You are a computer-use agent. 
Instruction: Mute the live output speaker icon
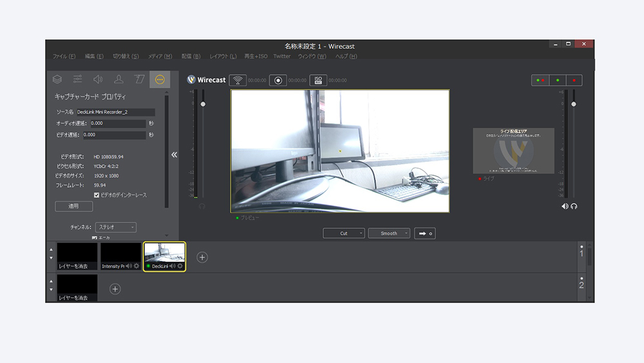point(565,206)
